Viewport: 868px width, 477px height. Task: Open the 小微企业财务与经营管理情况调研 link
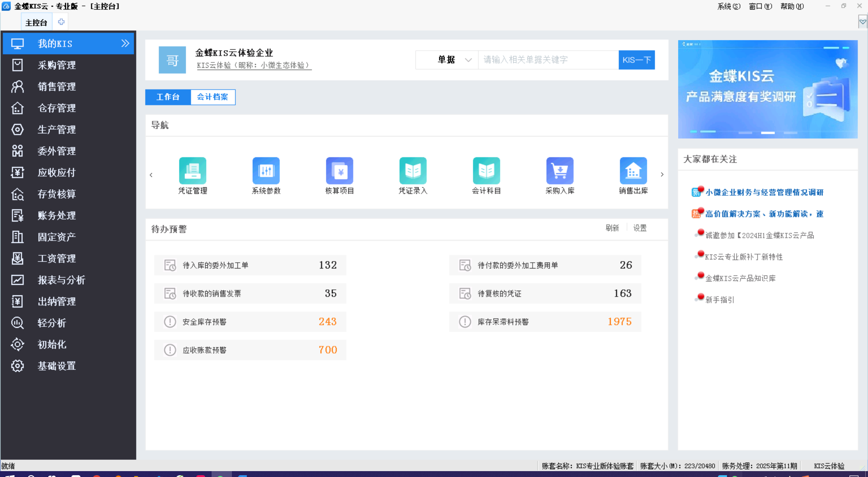[764, 192]
